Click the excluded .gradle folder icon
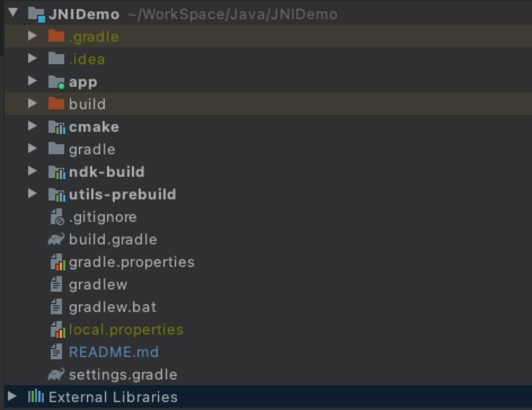Screen dimensions: 532x410 tap(56, 36)
